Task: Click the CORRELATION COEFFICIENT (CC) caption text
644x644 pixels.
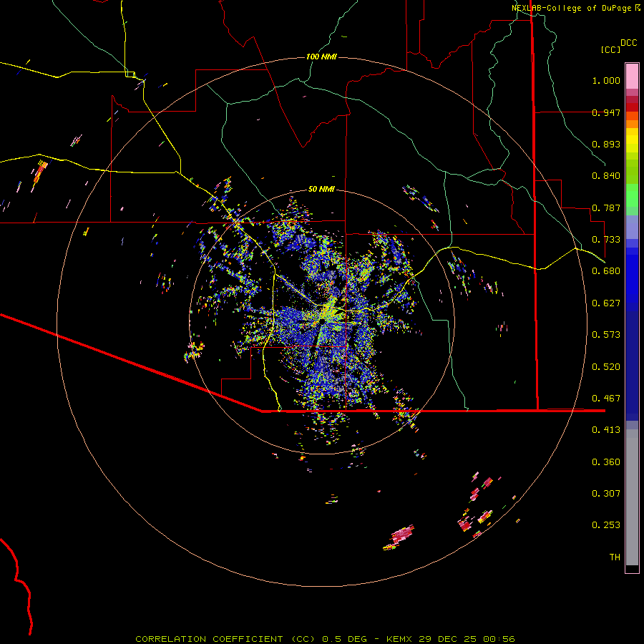Action: [225, 639]
